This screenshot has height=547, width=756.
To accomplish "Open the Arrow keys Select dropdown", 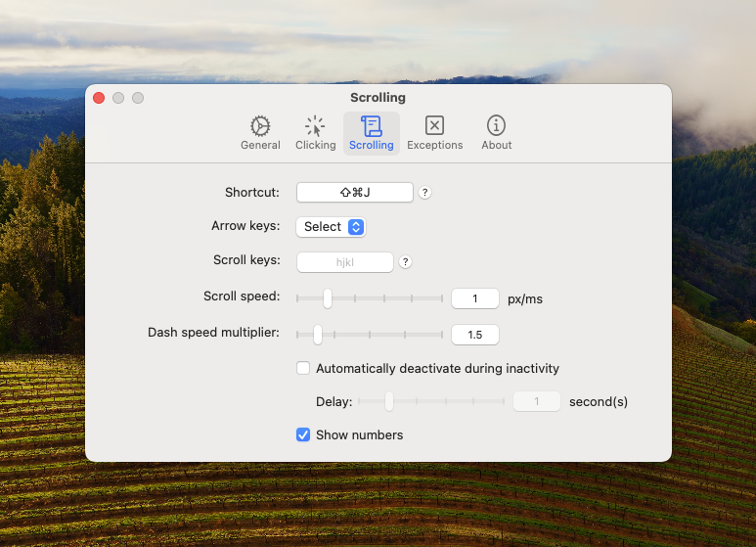I will pos(331,227).
